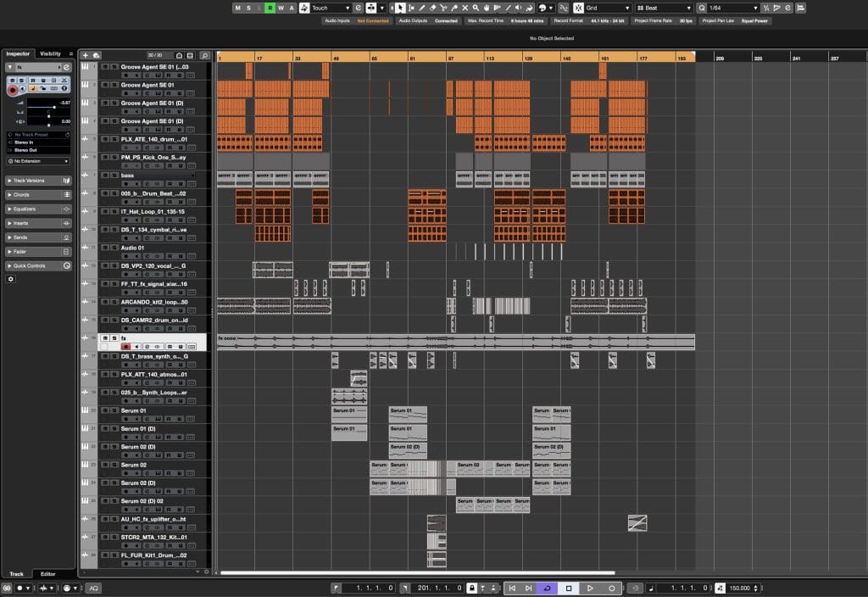Click the AQ button in transport bar
The image size is (868, 597).
(x=93, y=588)
